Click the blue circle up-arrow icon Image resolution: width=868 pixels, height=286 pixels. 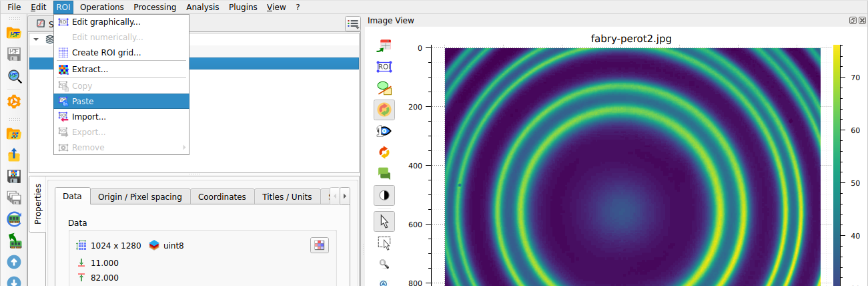pos(13,262)
